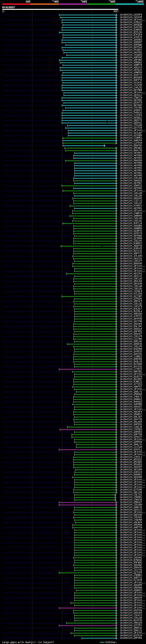This screenshot has height=644, width=146.
Task: Click the magenta bar for UniRef100_C9S583
Action: (88, 429)
